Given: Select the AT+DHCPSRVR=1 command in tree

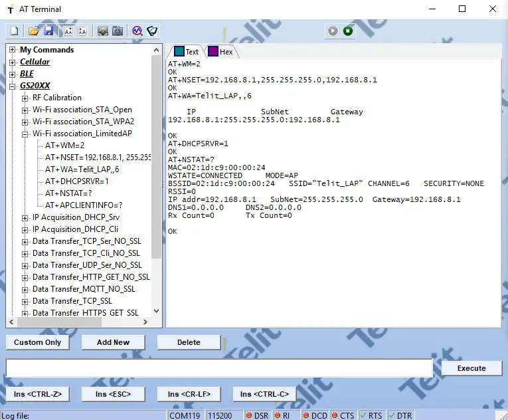Looking at the screenshot, I should coord(77,181).
